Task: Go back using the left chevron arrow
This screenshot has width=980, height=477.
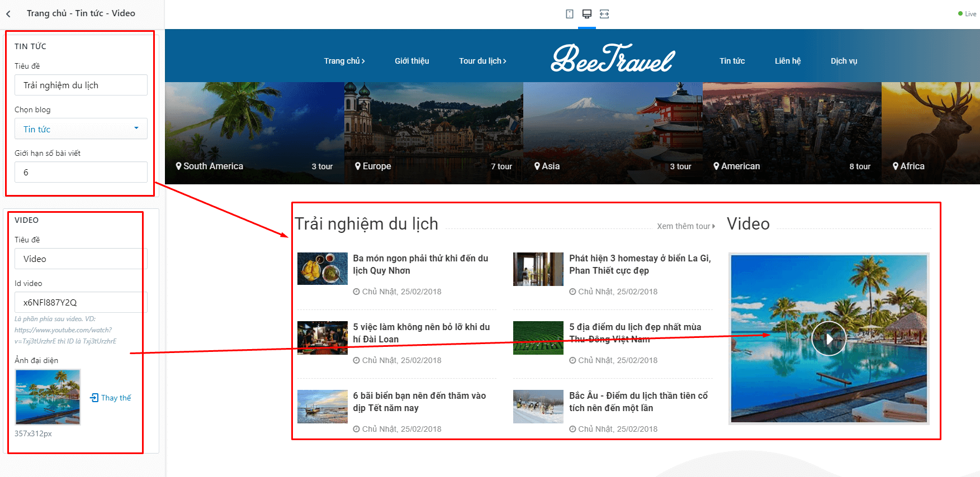Action: [8, 14]
